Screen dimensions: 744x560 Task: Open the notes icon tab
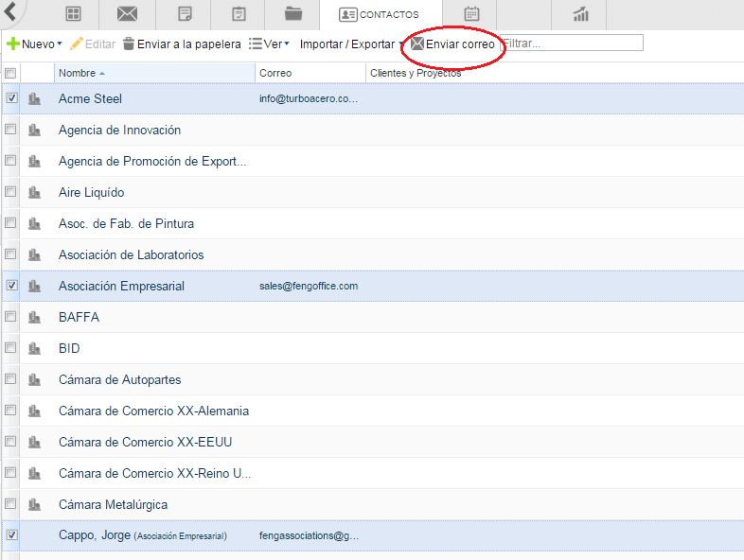[x=185, y=14]
